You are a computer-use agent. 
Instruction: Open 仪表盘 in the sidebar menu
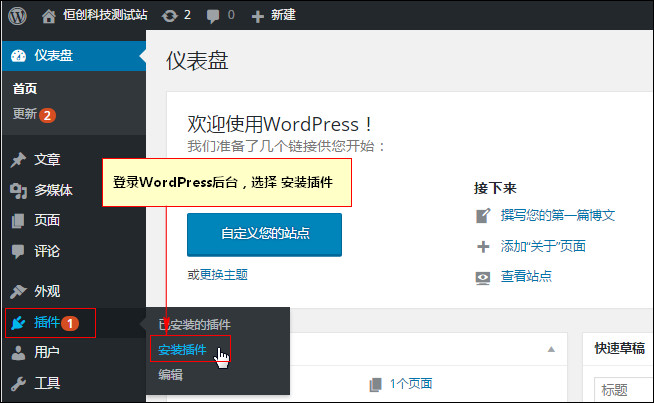[74, 55]
